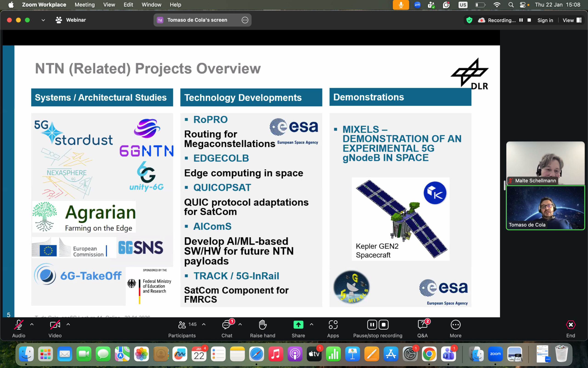Image resolution: width=588 pixels, height=368 pixels.
Task: Expand audio options chevron beside Audio
Action: point(32,325)
